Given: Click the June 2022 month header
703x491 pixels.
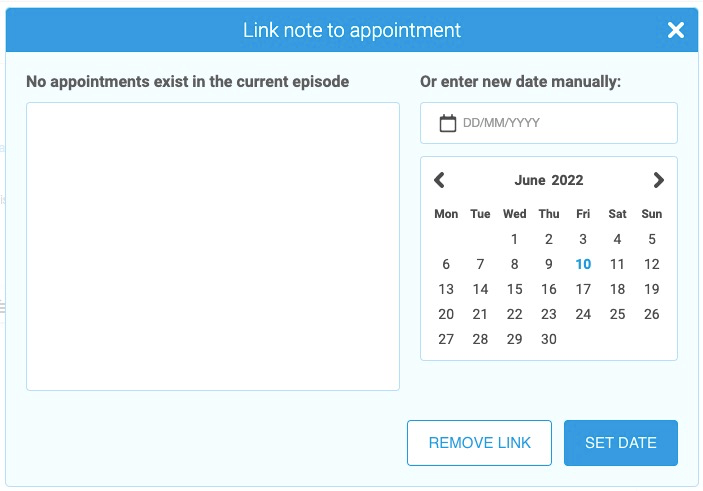Looking at the screenshot, I should coord(548,180).
